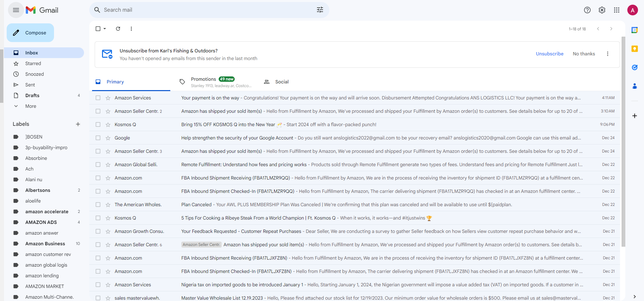Screen dimensions: 644x301
Task: Open the 5 Tips For Cooking email
Action: coord(355,218)
